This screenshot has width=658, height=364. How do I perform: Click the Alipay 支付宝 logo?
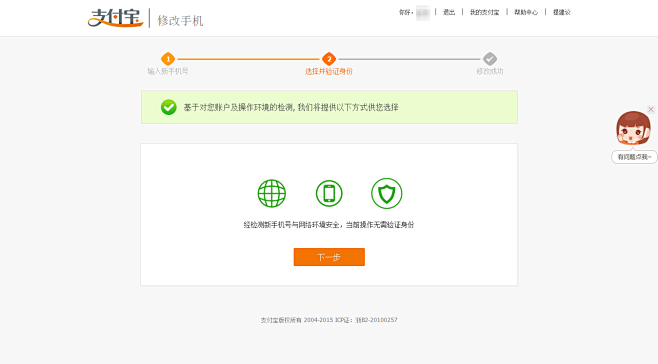[115, 18]
